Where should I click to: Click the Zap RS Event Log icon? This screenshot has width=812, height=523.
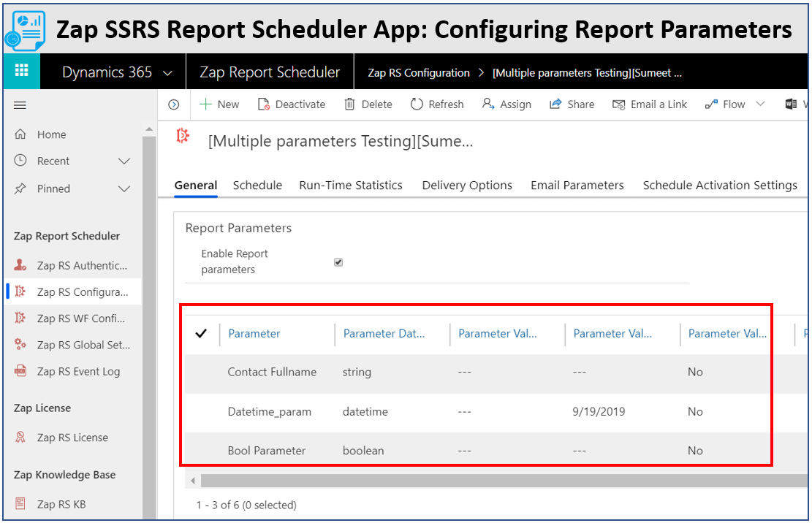(20, 371)
